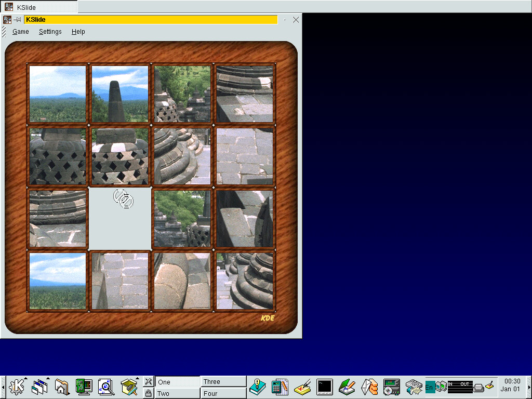Switch to virtual desktop Three
The image size is (532, 399).
[x=223, y=381]
